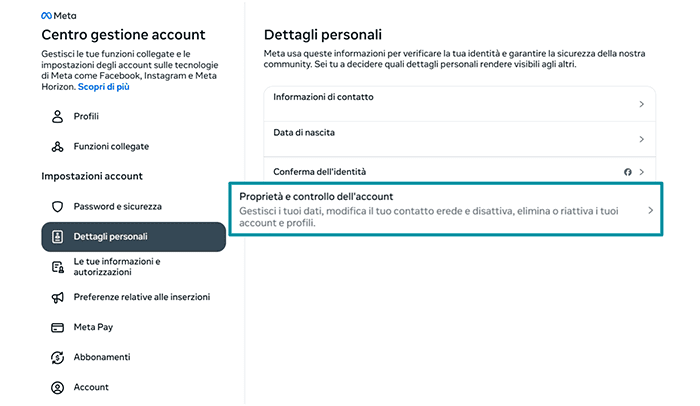Click the Le tue informazioni document icon
700x406 pixels.
pos(57,267)
